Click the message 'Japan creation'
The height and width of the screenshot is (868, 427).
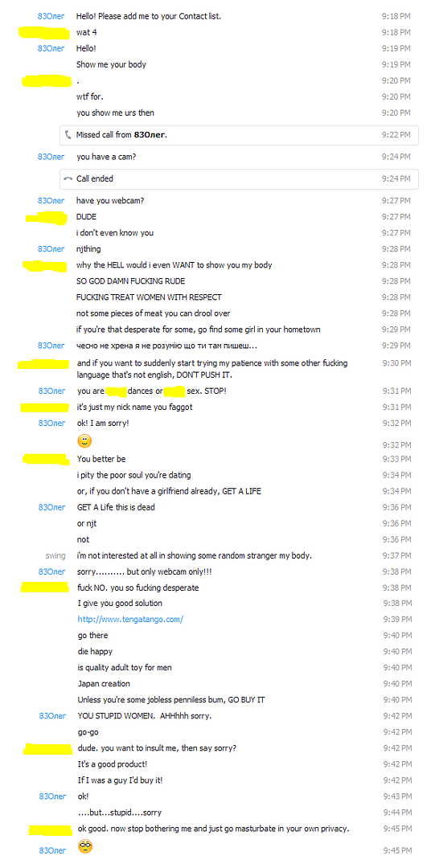(x=104, y=684)
